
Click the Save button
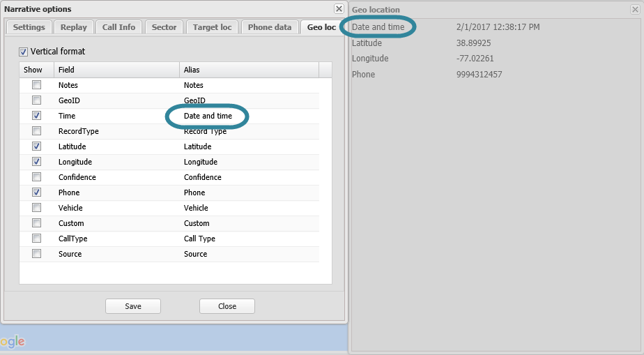133,306
